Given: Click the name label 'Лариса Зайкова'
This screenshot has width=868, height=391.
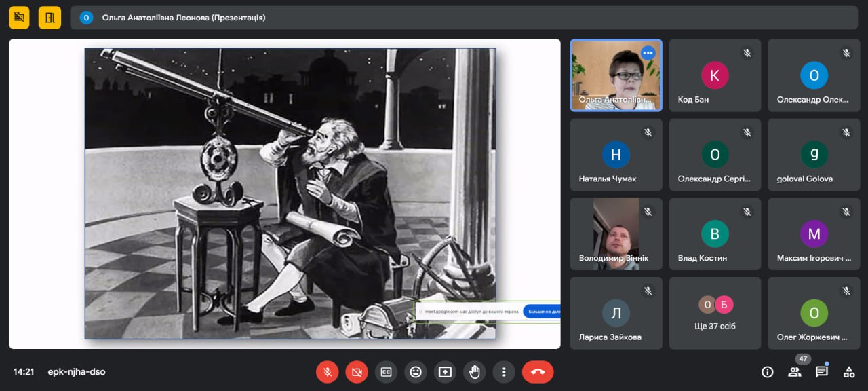Looking at the screenshot, I should coord(610,337).
